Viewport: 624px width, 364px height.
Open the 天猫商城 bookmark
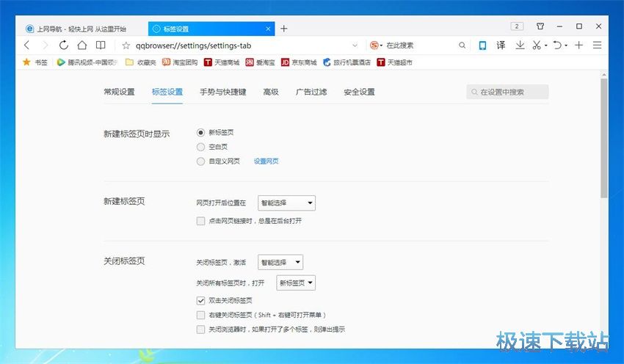pyautogui.click(x=222, y=62)
